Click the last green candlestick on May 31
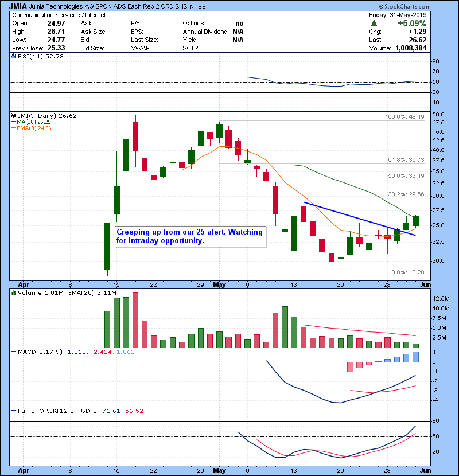This screenshot has width=459, height=476. pyautogui.click(x=415, y=221)
